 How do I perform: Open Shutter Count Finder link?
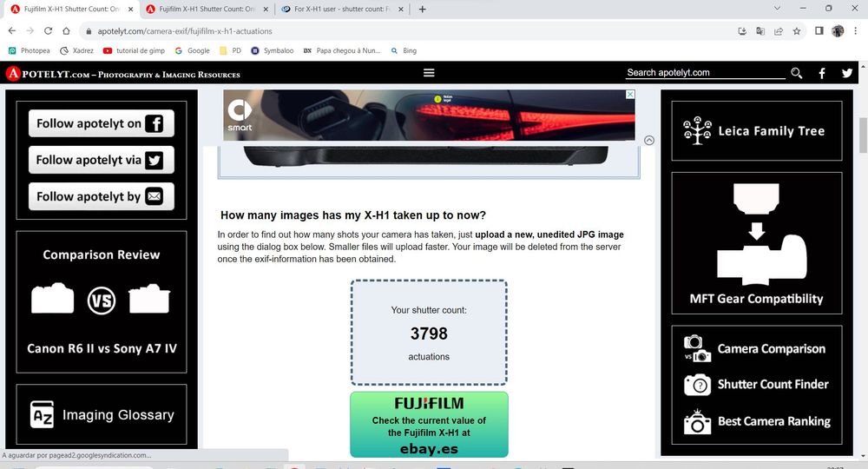click(773, 384)
